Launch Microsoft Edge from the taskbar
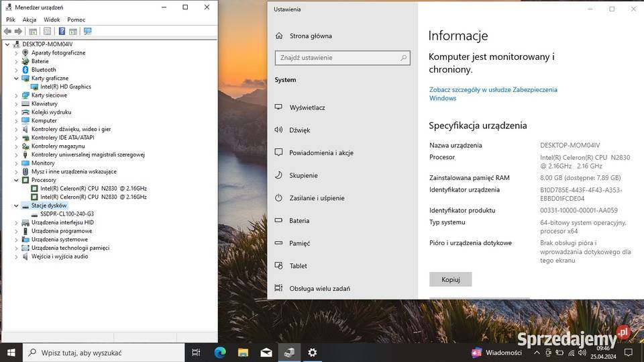 pyautogui.click(x=220, y=353)
